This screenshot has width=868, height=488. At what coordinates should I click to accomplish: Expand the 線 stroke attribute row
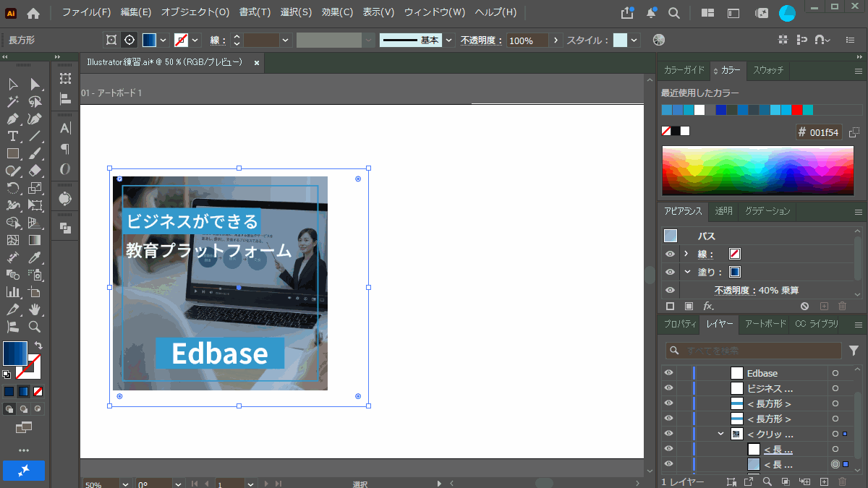click(x=686, y=254)
